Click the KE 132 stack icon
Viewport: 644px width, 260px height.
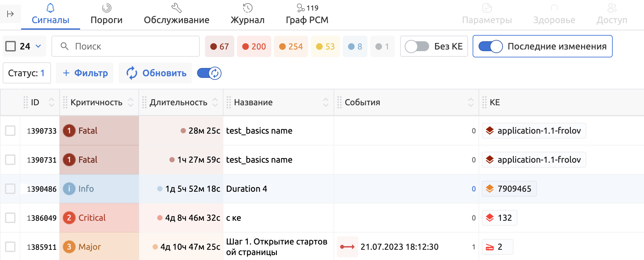(490, 218)
